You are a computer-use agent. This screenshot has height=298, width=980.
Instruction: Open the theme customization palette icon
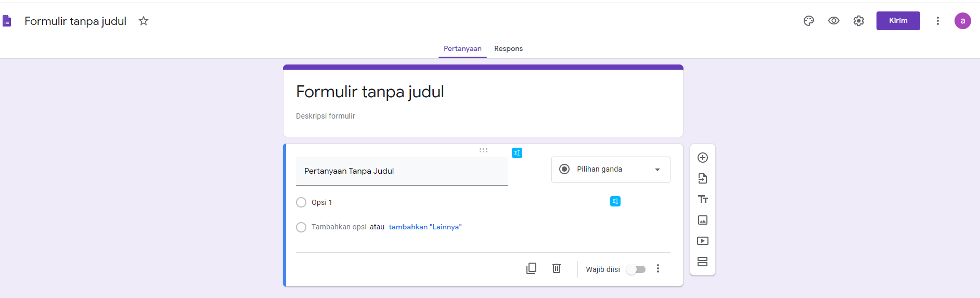[x=809, y=21]
